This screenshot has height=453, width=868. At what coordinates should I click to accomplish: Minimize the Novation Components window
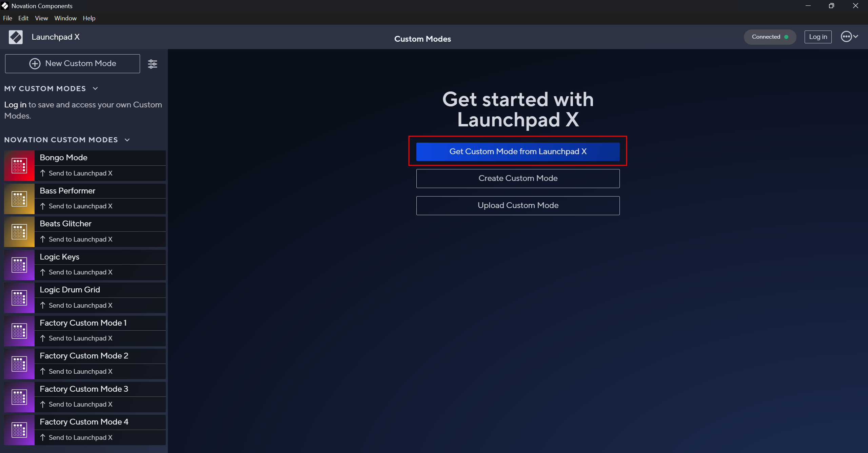(x=808, y=6)
